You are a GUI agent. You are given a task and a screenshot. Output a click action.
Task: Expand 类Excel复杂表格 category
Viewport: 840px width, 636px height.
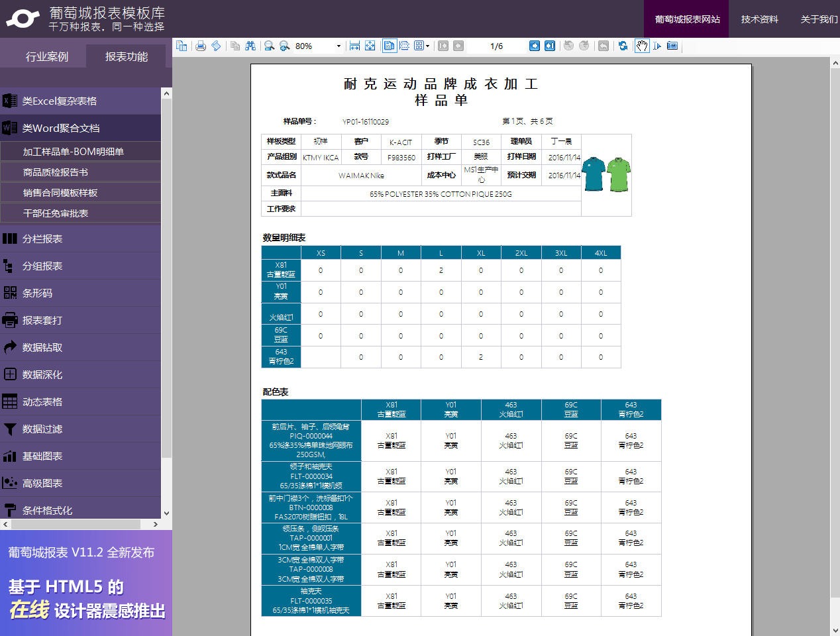coord(80,101)
